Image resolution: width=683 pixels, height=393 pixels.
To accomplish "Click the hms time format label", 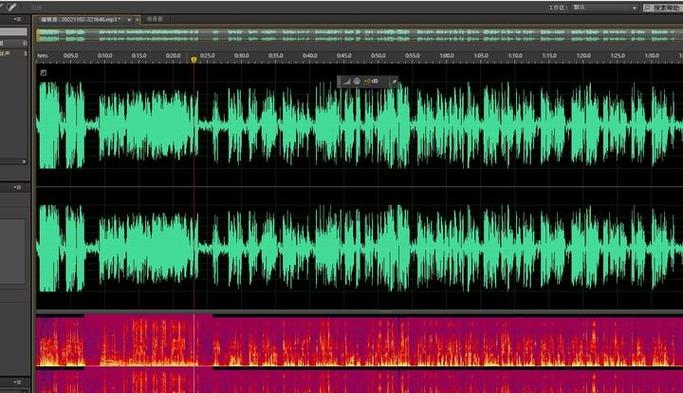I will tap(42, 56).
